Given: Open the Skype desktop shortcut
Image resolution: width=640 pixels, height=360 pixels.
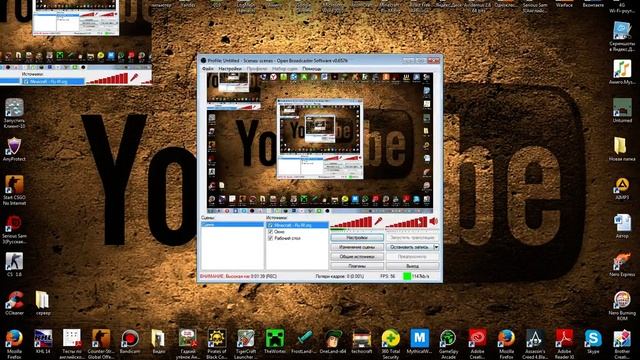Looking at the screenshot, I should point(593,342).
